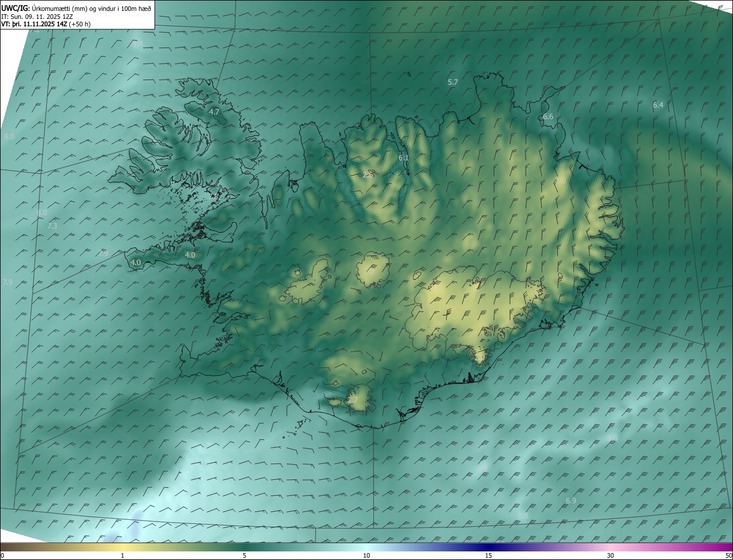This screenshot has width=733, height=560.
Task: Click the 10 tick on the color scale
Action: pos(366,556)
